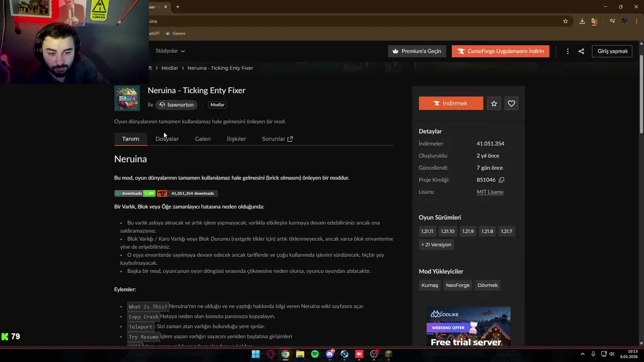Image resolution: width=644 pixels, height=362 pixels.
Task: Open the media control playlist icon
Action: (612, 21)
